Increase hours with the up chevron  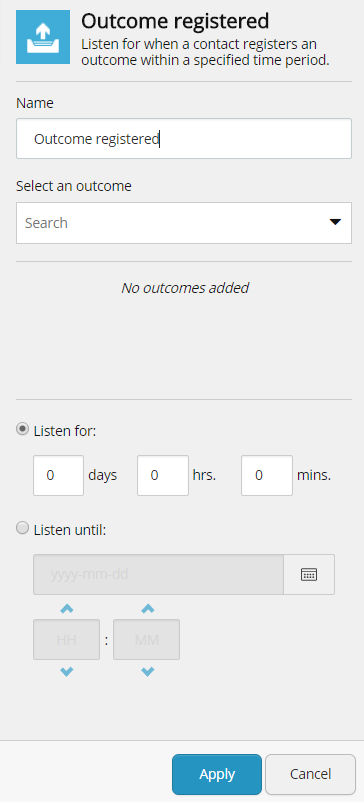point(66,609)
